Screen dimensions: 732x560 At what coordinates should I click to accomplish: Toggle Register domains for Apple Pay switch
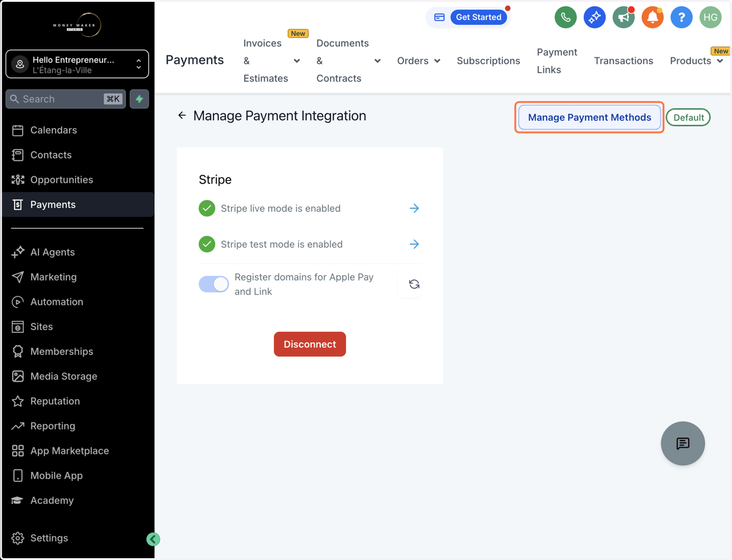(213, 284)
